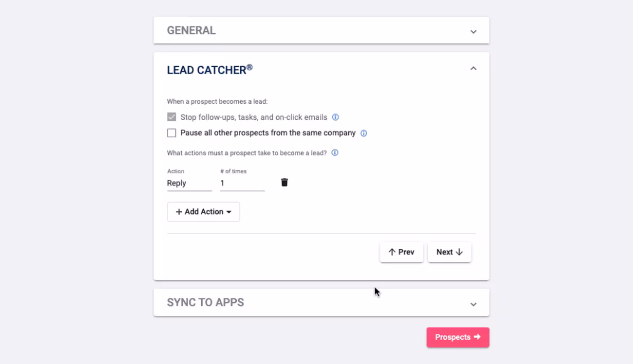Click info icon beside Stop follow-ups option

coord(335,117)
